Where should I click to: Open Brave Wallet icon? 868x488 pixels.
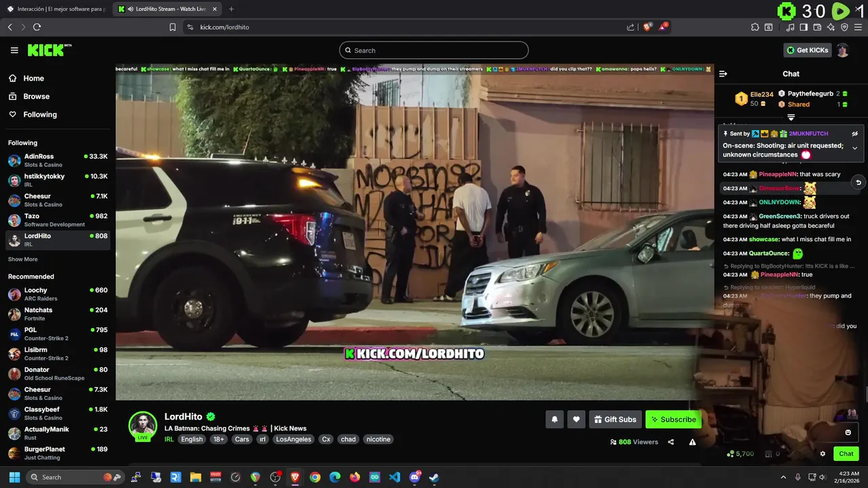817,27
